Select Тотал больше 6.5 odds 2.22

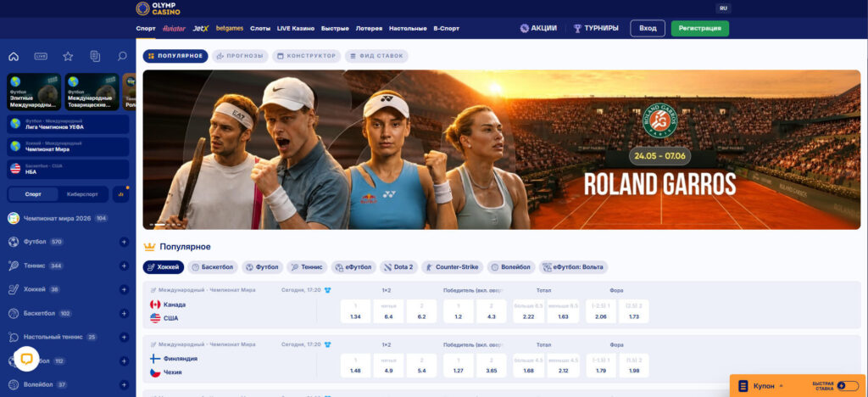pos(529,311)
